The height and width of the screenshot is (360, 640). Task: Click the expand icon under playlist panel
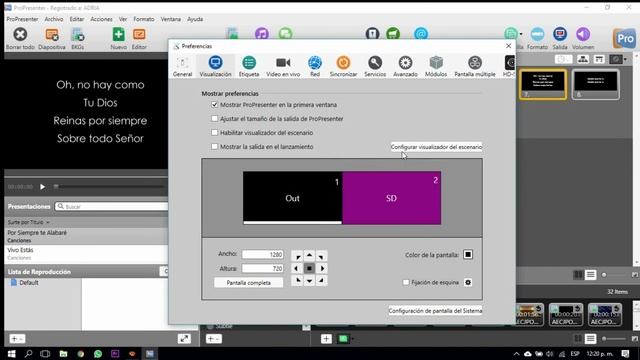184,338
